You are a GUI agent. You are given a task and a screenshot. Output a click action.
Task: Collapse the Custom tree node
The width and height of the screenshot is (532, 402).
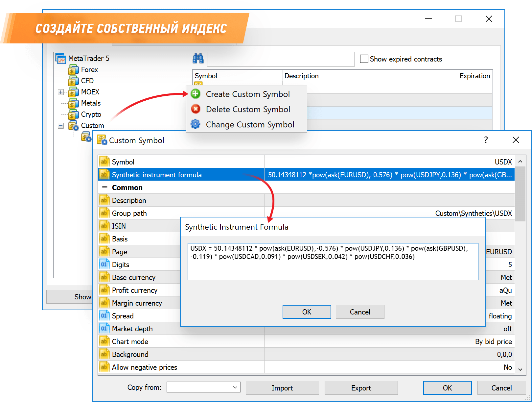[61, 126]
